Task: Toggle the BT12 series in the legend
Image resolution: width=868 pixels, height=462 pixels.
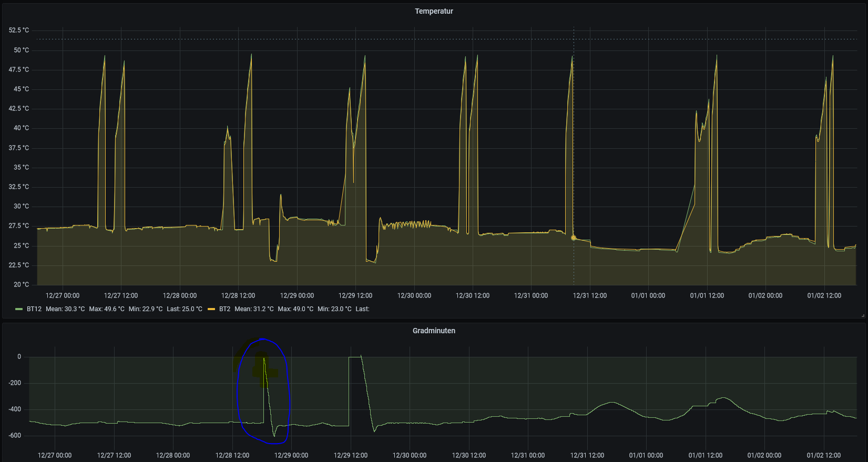Action: (x=34, y=309)
